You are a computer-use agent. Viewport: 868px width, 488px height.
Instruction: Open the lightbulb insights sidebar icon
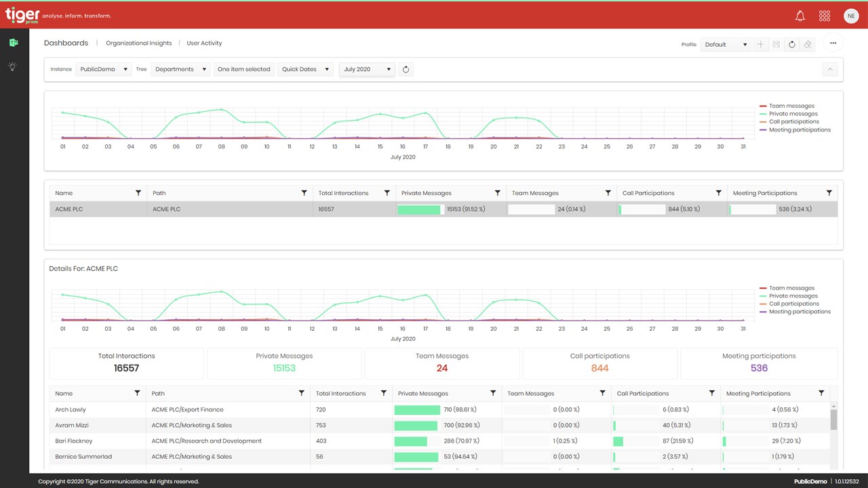pyautogui.click(x=13, y=66)
